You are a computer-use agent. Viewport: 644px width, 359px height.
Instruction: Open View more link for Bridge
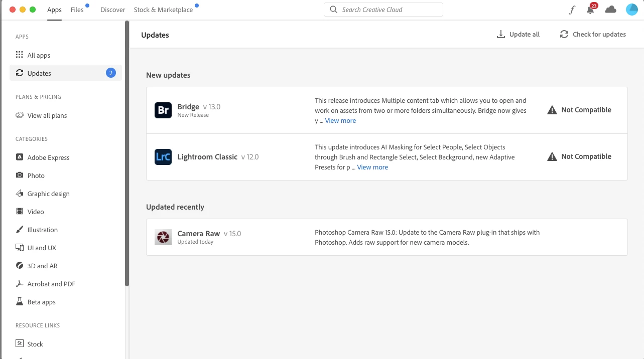click(x=340, y=120)
